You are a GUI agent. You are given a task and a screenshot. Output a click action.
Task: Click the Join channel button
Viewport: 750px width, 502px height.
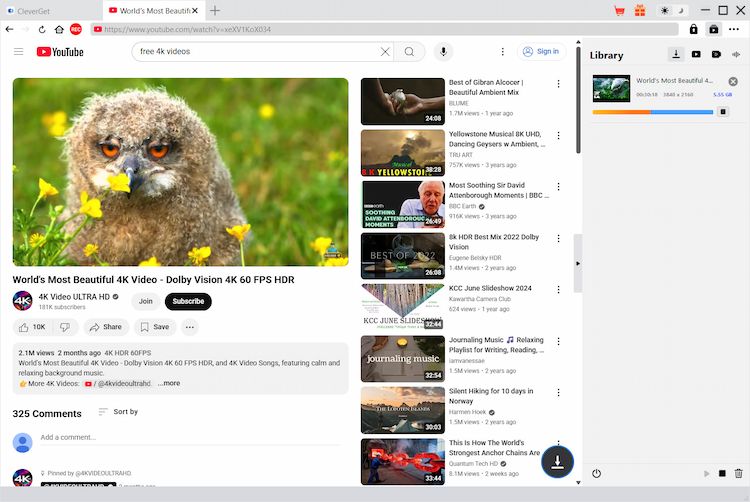(146, 301)
